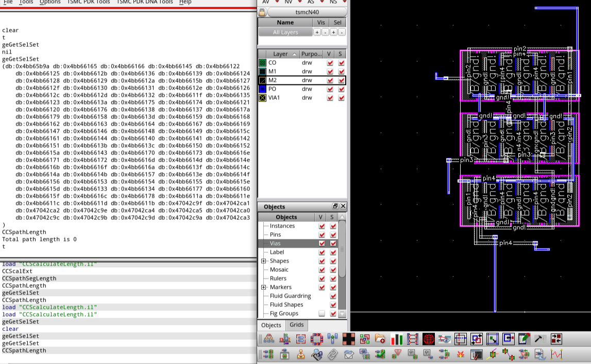This screenshot has width=591, height=364.
Task: Switch to the Grids tab
Action: pyautogui.click(x=297, y=324)
